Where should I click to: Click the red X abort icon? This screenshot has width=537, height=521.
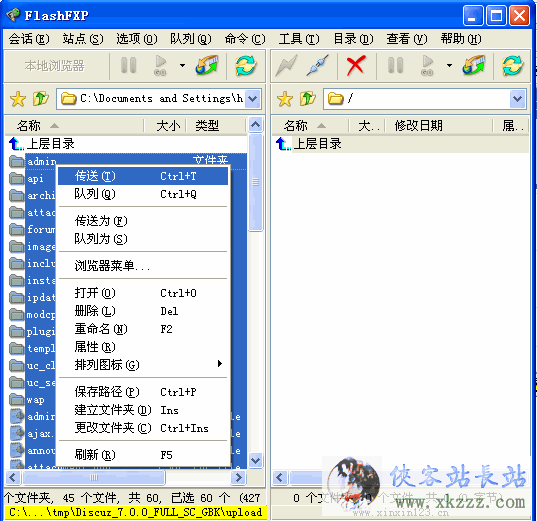[x=355, y=66]
